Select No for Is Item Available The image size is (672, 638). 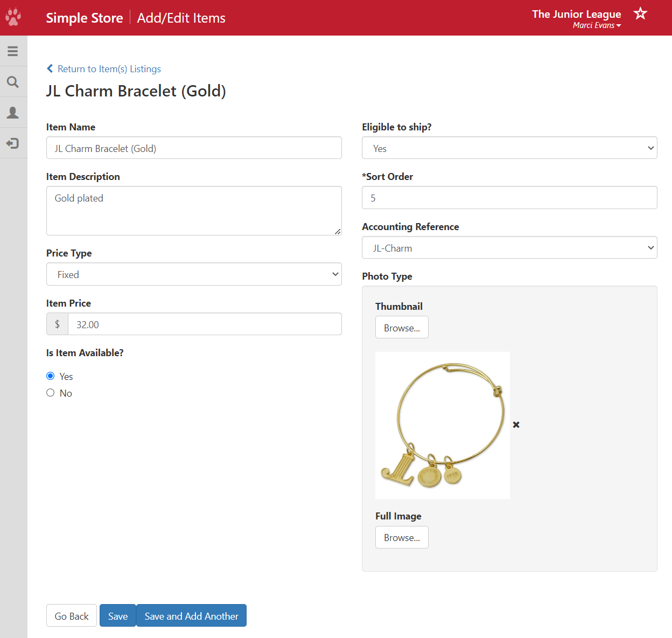[x=51, y=393]
